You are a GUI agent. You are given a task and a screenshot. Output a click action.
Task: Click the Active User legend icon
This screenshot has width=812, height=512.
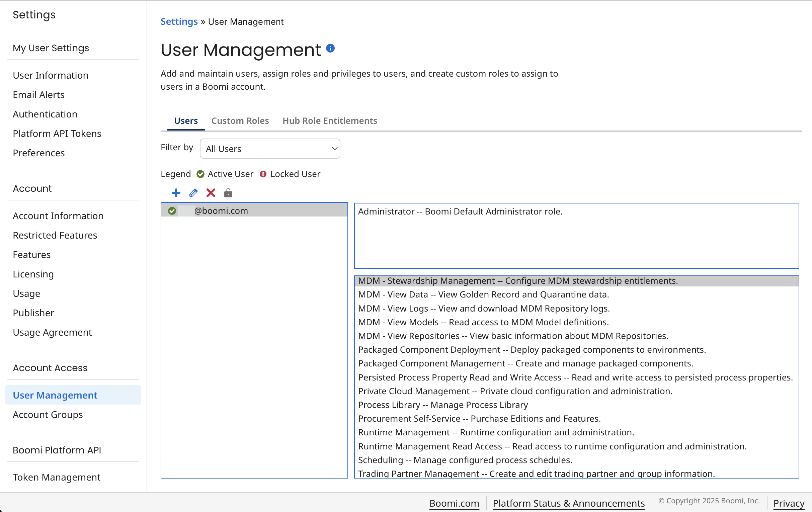point(200,174)
